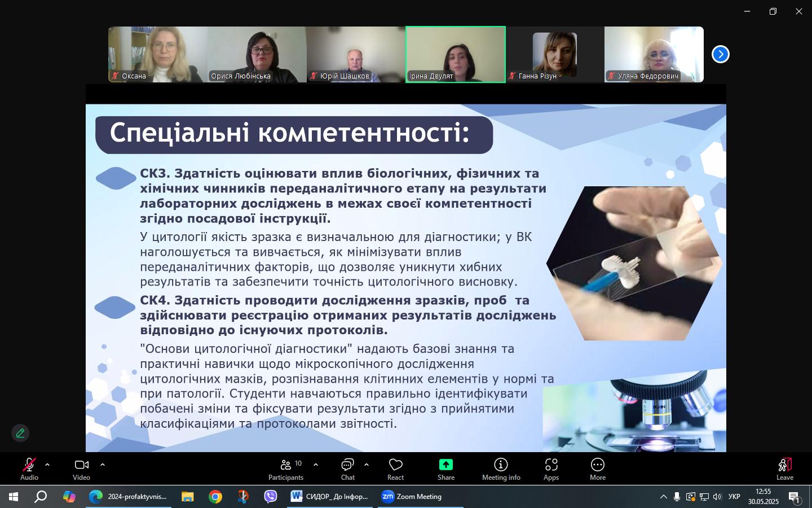
Task: Show hidden system tray icons
Action: point(663,497)
